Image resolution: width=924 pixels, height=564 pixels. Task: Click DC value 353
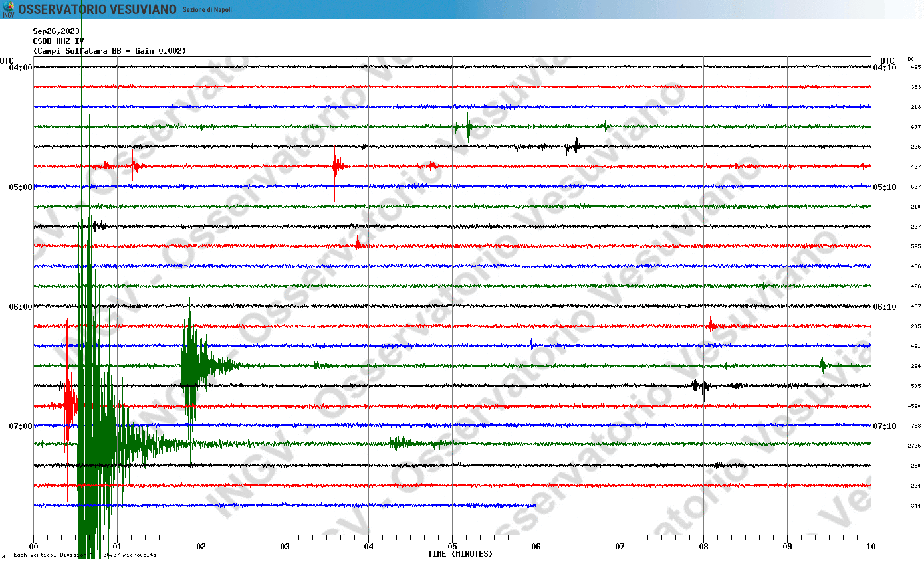click(x=916, y=88)
